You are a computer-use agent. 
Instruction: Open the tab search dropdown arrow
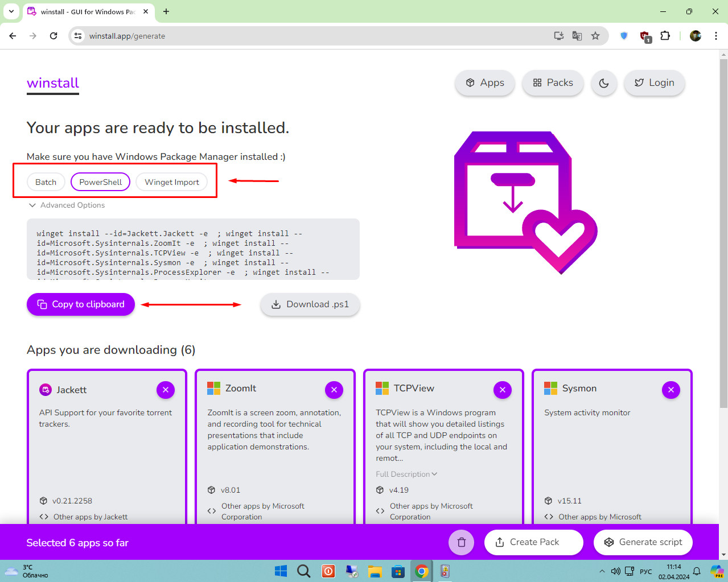[11, 11]
